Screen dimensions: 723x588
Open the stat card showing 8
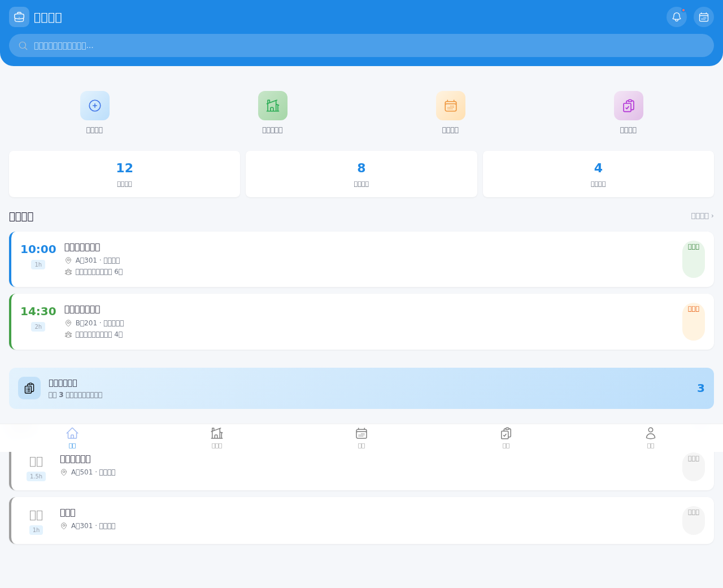click(361, 174)
